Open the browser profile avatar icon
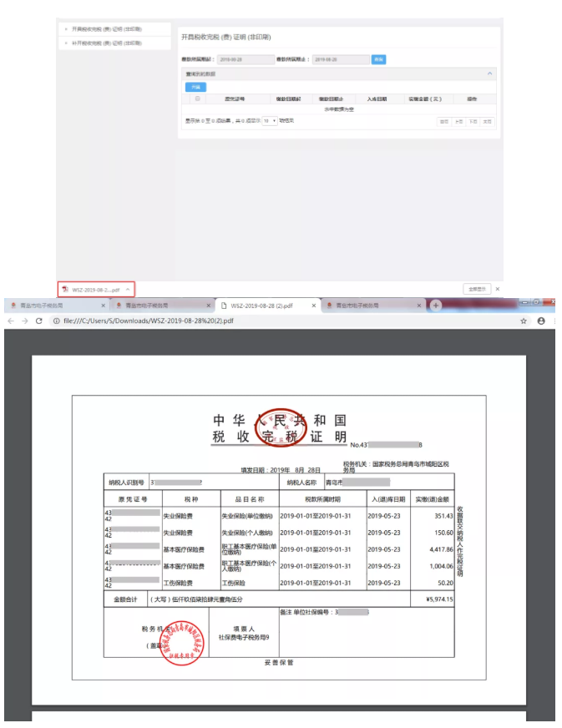 pyautogui.click(x=541, y=321)
